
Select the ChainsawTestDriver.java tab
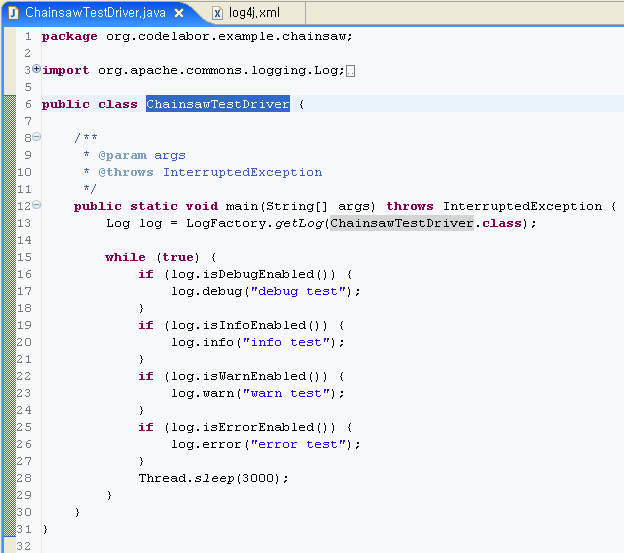coord(95,13)
